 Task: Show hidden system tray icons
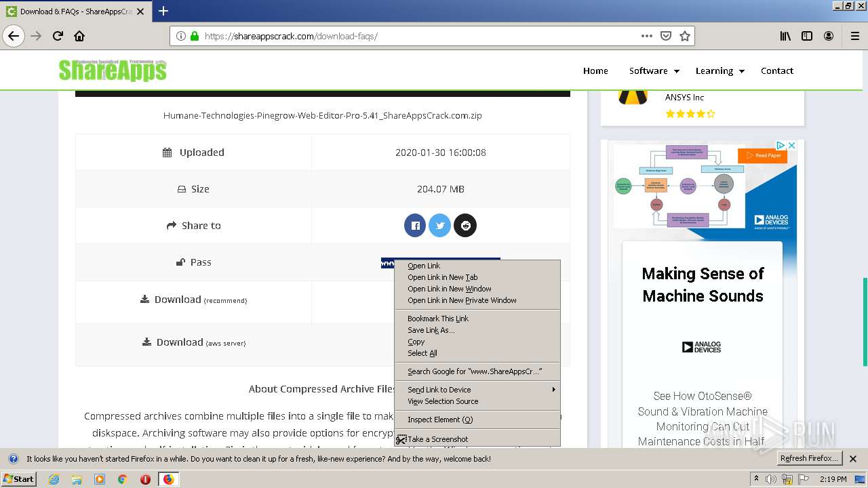(756, 479)
